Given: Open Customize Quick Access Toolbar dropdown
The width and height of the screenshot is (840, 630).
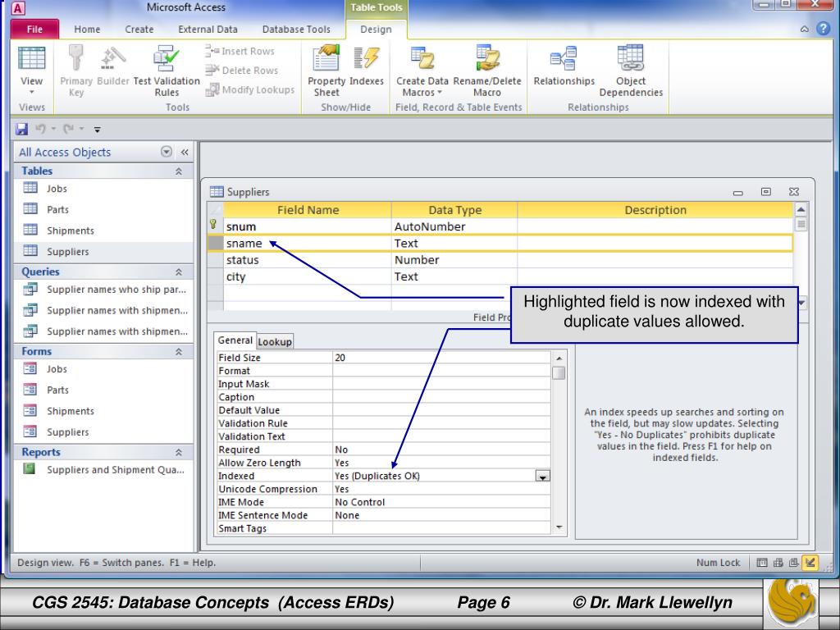Looking at the screenshot, I should 97,129.
